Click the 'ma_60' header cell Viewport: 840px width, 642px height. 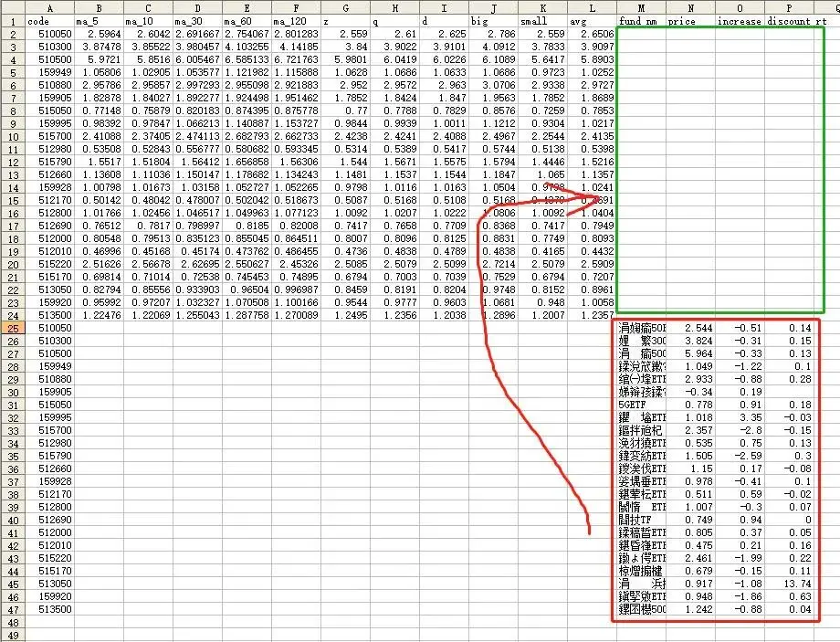(247, 21)
